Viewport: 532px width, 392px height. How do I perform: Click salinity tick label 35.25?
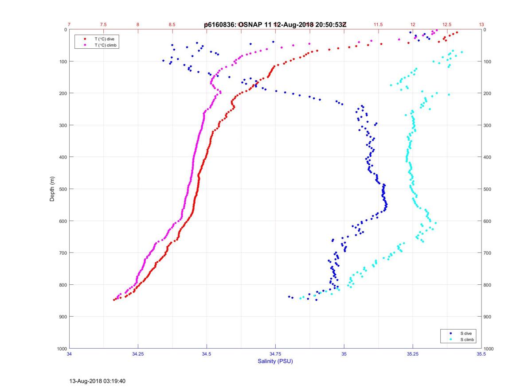[x=413, y=354]
